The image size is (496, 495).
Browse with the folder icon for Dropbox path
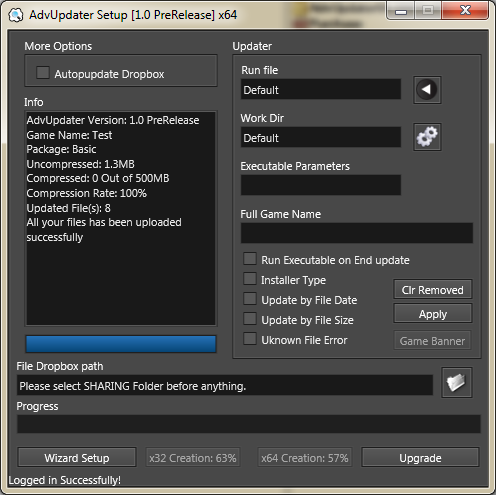[456, 382]
